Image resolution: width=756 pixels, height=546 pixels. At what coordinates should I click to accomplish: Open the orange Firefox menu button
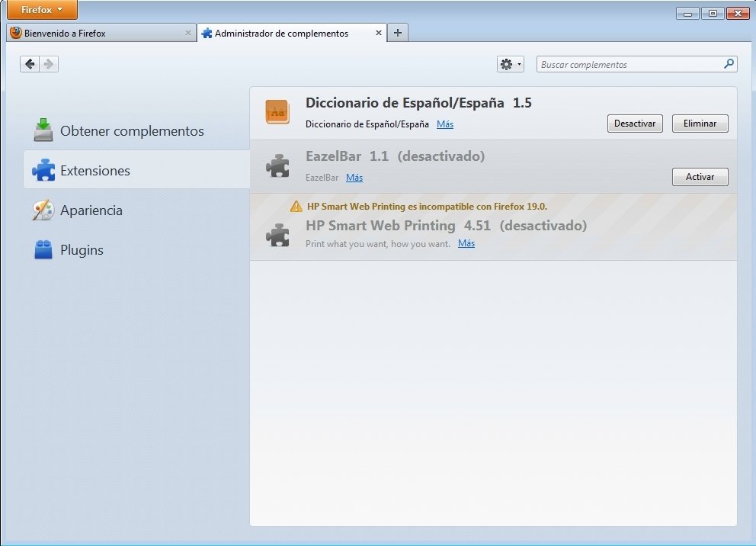click(x=42, y=10)
